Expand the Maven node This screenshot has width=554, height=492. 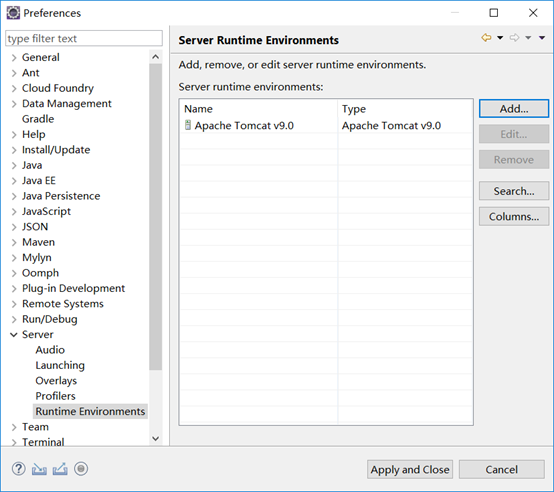click(14, 242)
